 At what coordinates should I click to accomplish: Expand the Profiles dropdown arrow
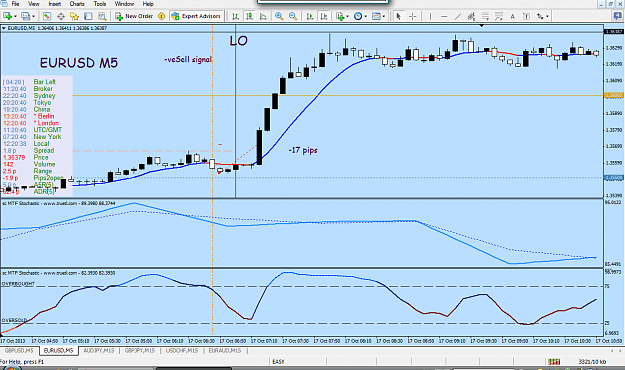tap(33, 16)
